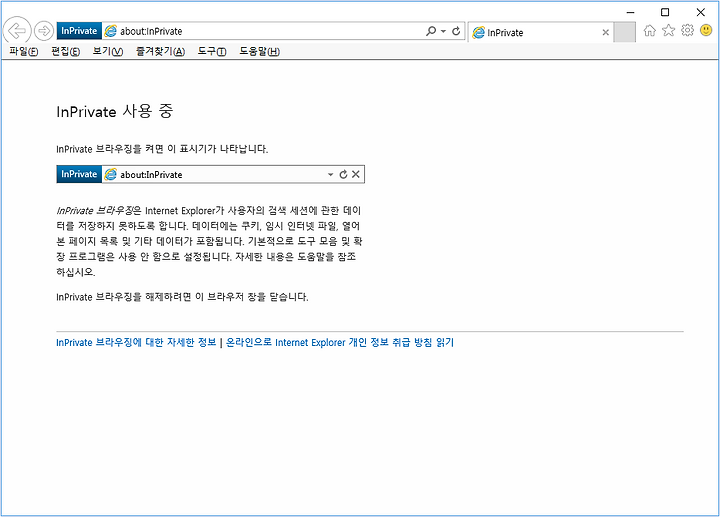Screen dimensions: 720x517
Task: Click the InPrivate badge in the sample address bar image
Action: [x=79, y=174]
